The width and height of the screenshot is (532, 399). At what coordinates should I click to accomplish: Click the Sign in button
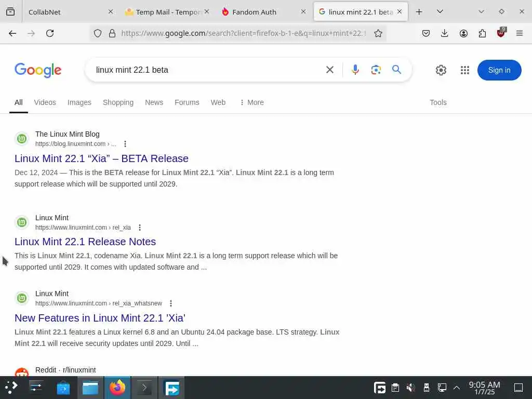click(499, 70)
